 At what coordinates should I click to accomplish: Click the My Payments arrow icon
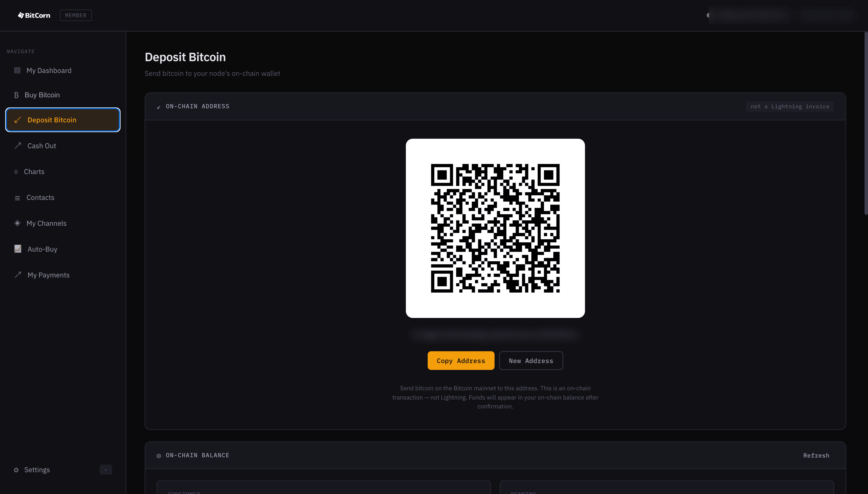(x=18, y=275)
